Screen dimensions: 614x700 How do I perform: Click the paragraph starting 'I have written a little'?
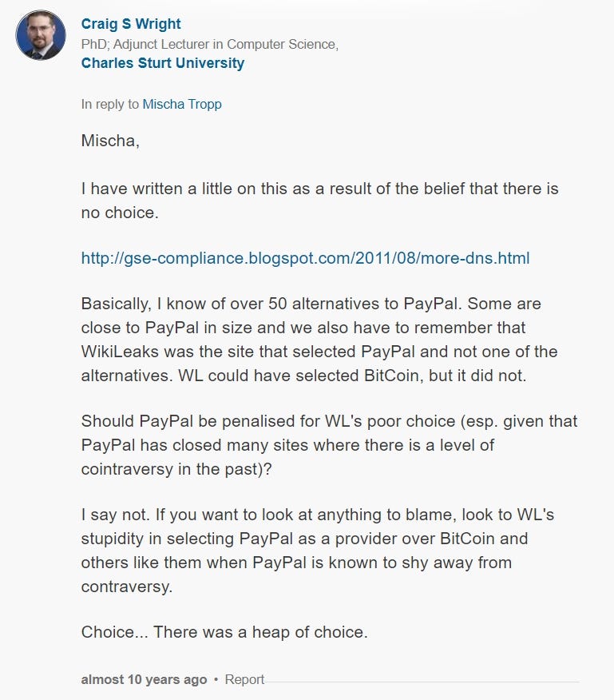[x=319, y=201]
